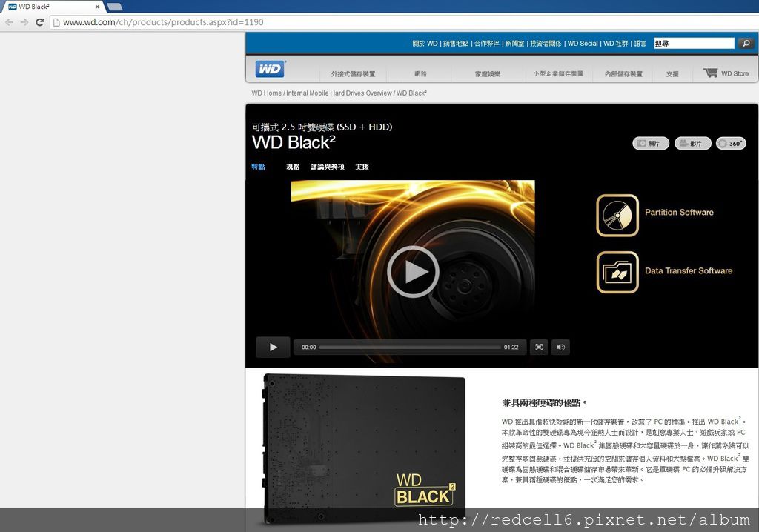Click the browser Forward arrow
Screen dimensions: 759x532
point(24,22)
